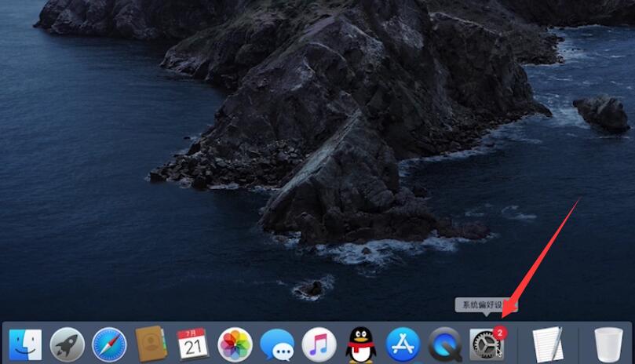Open System Preferences gear icon
This screenshot has width=635, height=364.
(487, 344)
